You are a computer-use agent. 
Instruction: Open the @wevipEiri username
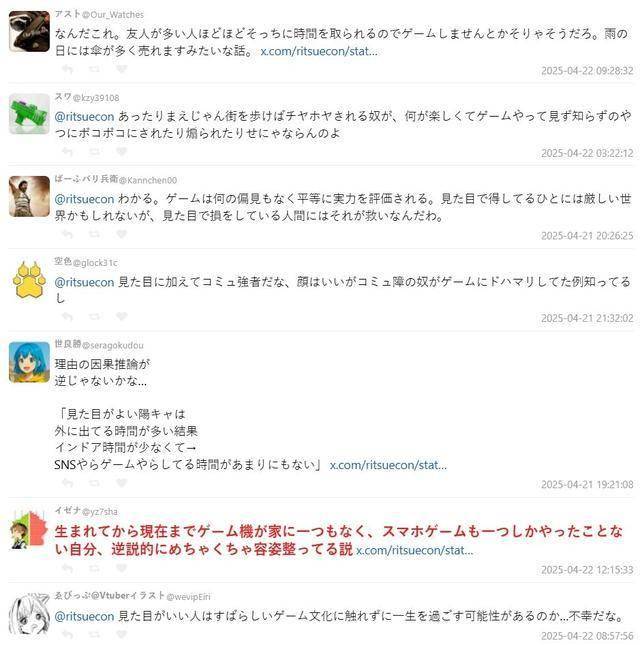point(188,596)
